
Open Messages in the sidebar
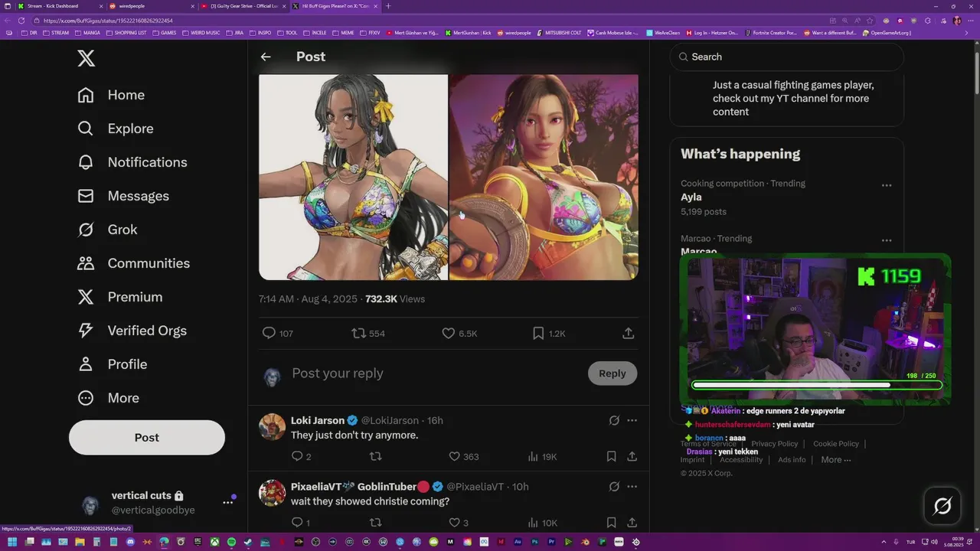point(123,196)
